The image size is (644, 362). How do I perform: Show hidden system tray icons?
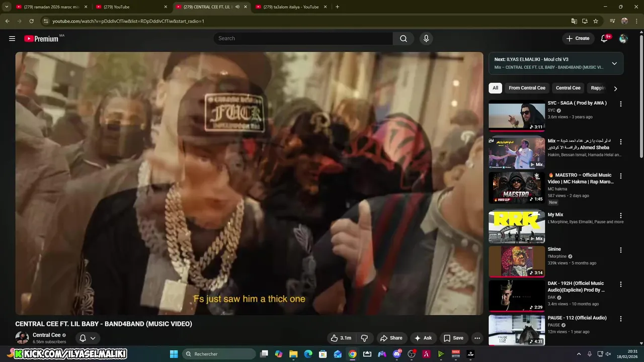[579, 354]
